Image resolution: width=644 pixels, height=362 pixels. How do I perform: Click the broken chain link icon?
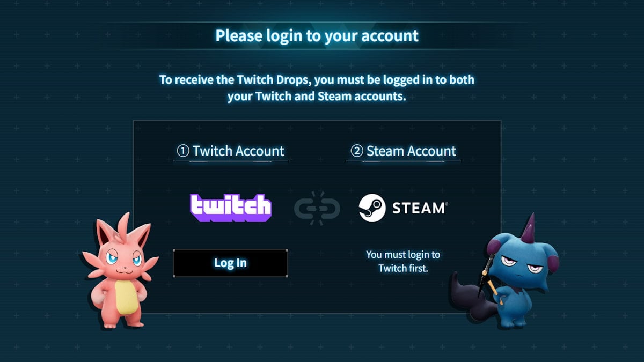coord(317,207)
